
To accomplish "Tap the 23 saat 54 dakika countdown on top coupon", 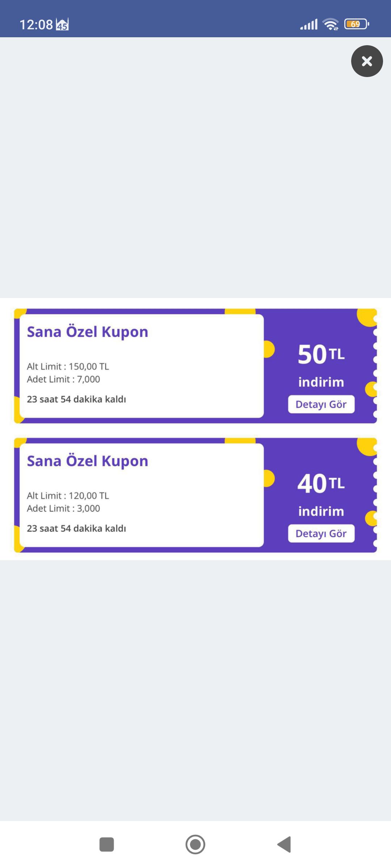I will click(x=76, y=399).
